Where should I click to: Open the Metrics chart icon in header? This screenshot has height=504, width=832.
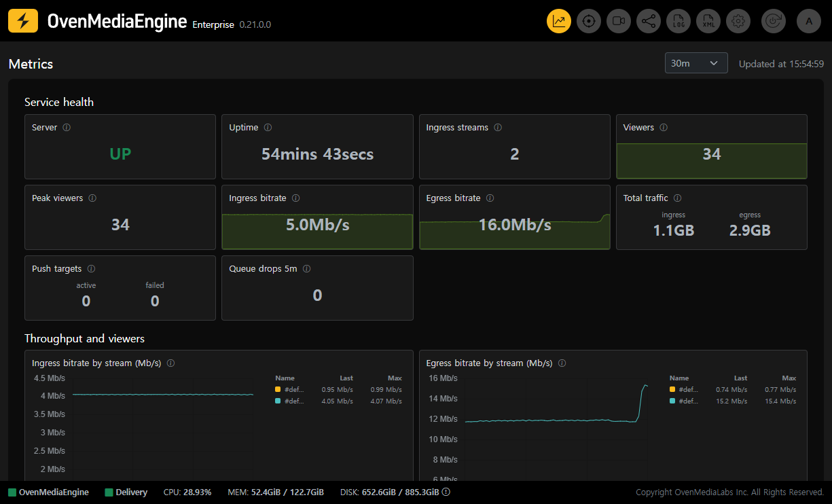click(559, 21)
